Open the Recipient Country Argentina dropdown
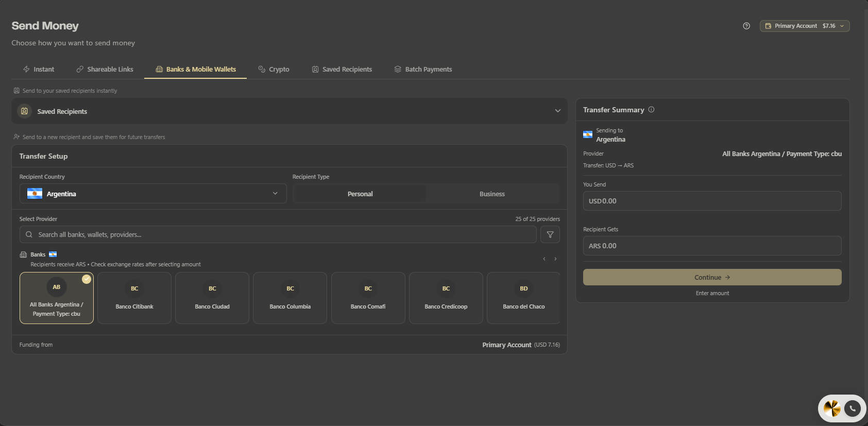Viewport: 868px width, 426px height. coord(153,194)
